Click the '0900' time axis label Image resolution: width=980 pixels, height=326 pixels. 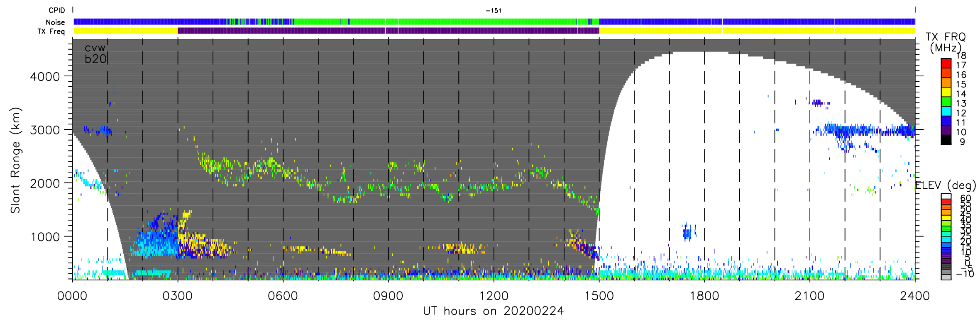(388, 296)
